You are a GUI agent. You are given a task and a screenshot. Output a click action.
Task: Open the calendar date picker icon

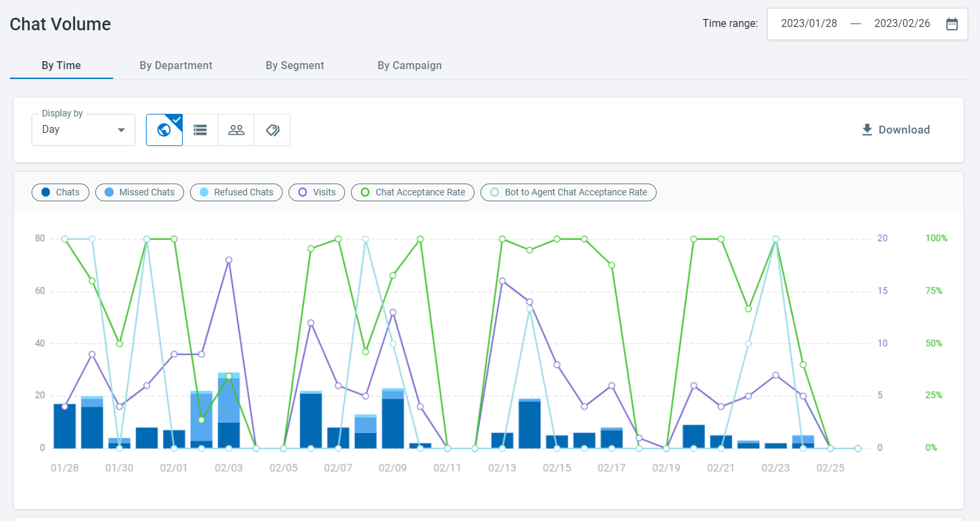[x=952, y=24]
